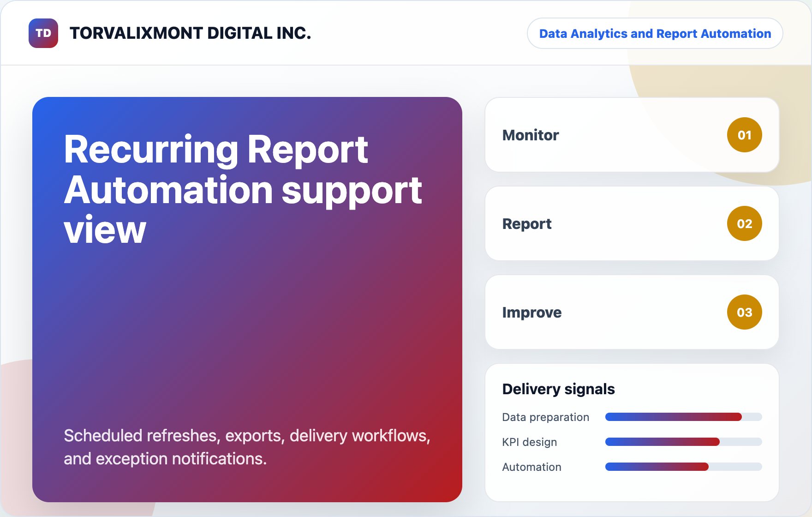Click the Data preparation progress bar

[683, 417]
